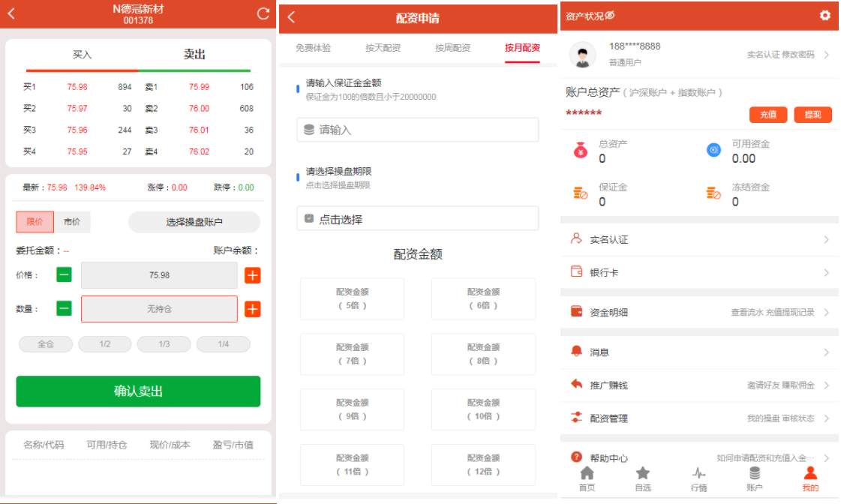Select the 1/2 position size option
The image size is (841, 504).
(x=105, y=343)
